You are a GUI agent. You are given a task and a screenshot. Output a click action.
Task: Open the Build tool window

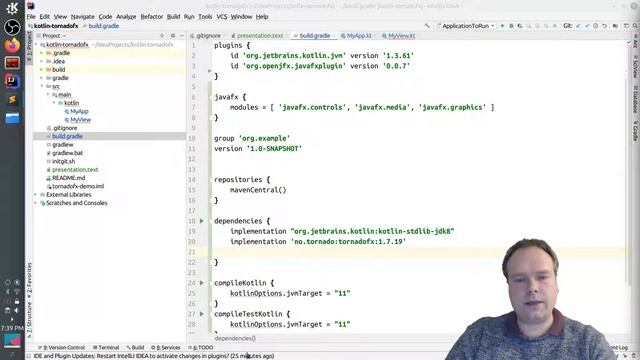135,347
